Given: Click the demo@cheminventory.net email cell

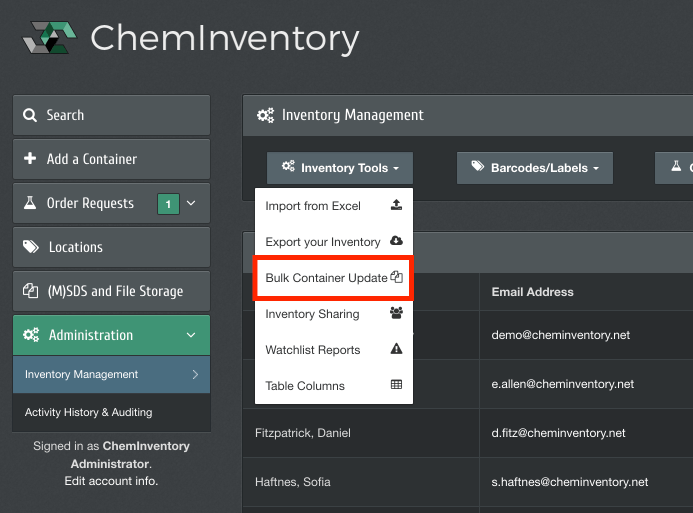Looking at the screenshot, I should (x=560, y=335).
